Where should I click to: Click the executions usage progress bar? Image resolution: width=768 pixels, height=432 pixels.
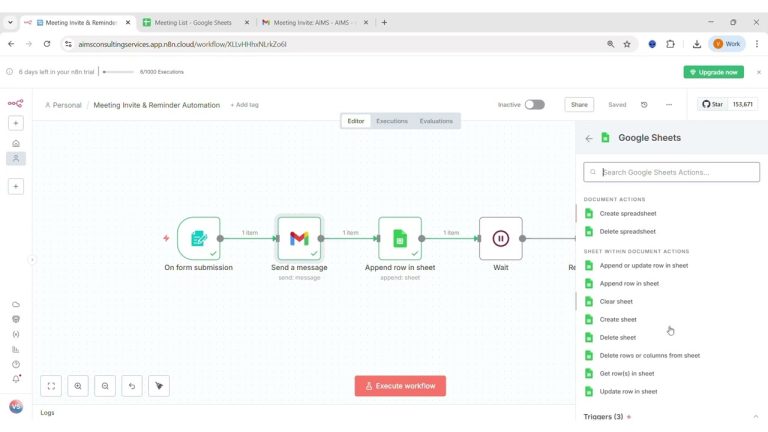[118, 72]
